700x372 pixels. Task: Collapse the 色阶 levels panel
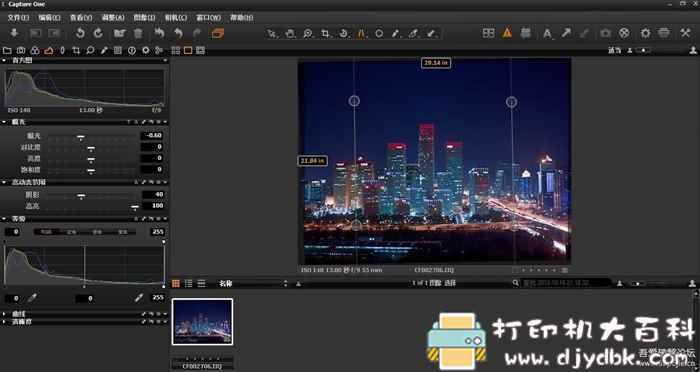point(4,219)
